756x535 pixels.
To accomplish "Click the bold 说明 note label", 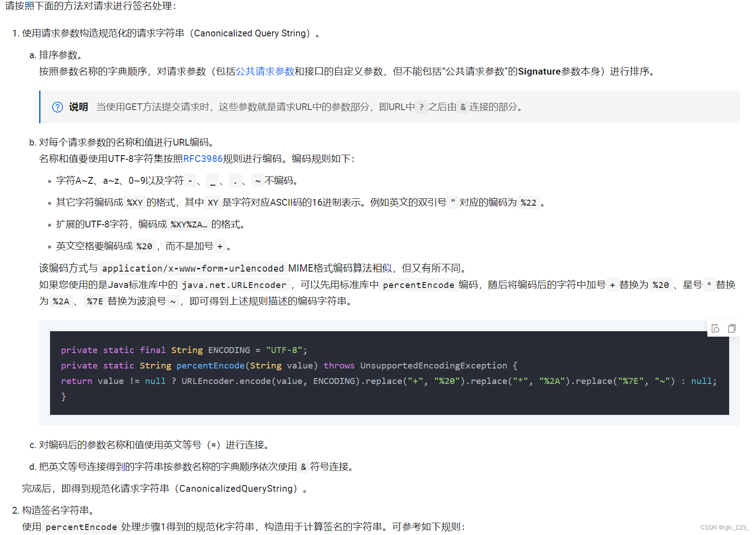I will (x=78, y=107).
